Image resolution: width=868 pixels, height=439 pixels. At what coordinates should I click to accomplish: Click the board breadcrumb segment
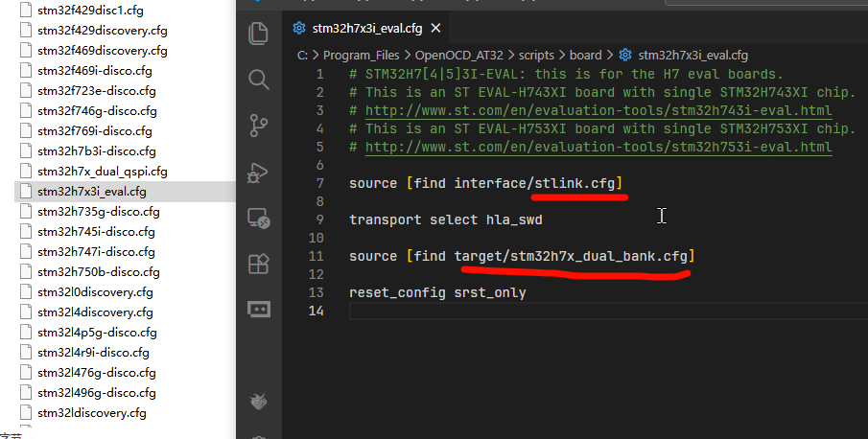592,55
